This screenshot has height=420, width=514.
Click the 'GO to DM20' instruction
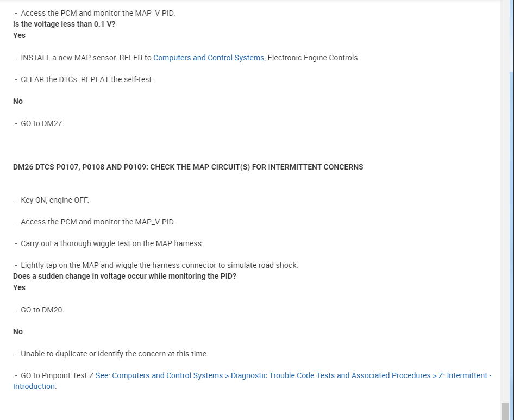coord(42,310)
